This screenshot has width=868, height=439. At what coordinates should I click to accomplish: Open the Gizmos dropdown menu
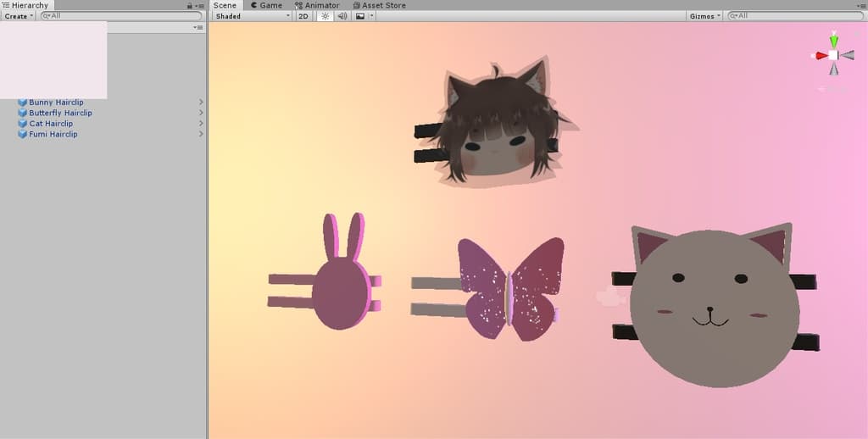(705, 16)
